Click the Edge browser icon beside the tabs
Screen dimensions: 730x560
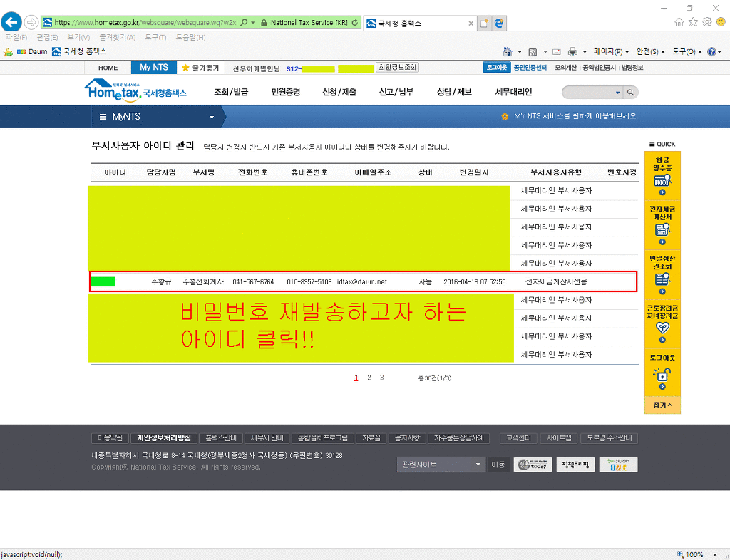[x=499, y=23]
